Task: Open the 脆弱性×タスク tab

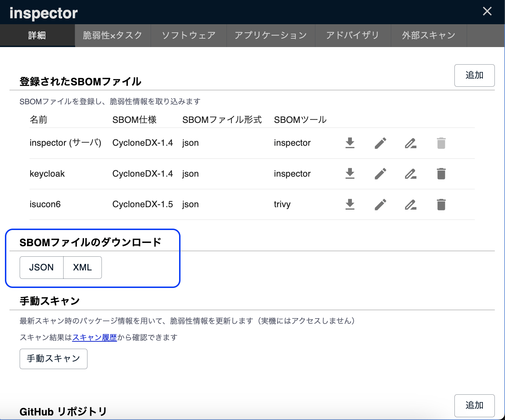Action: coord(113,35)
